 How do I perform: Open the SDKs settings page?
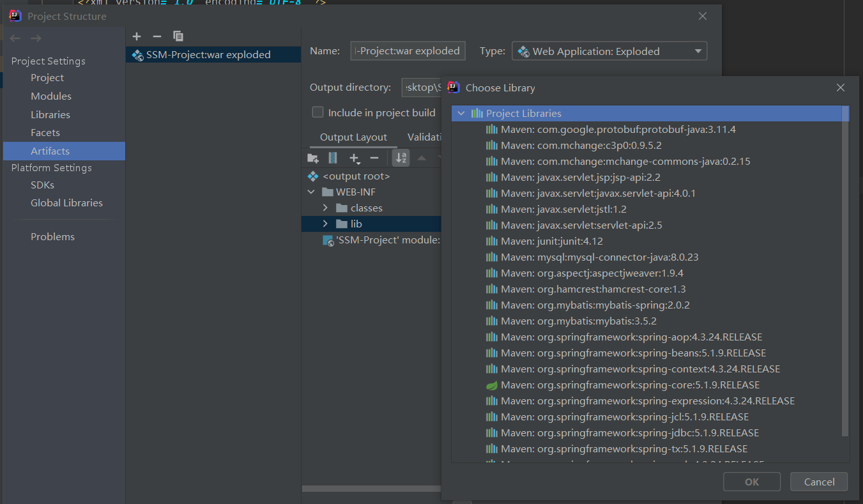point(42,185)
